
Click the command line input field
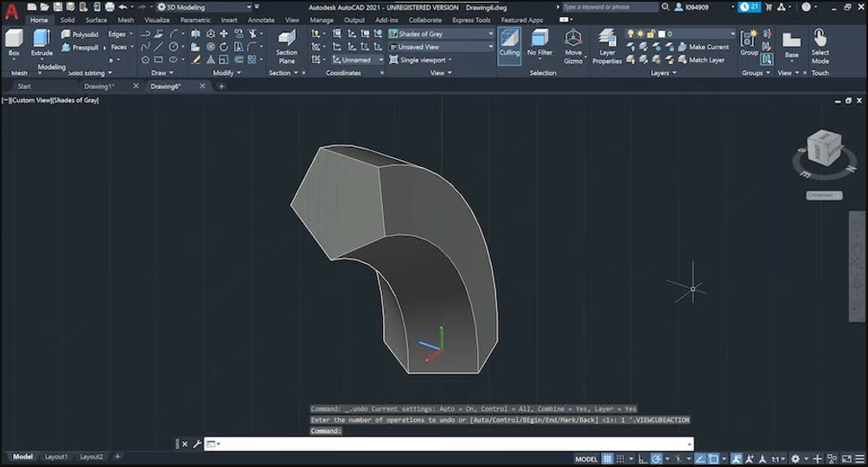click(450, 444)
